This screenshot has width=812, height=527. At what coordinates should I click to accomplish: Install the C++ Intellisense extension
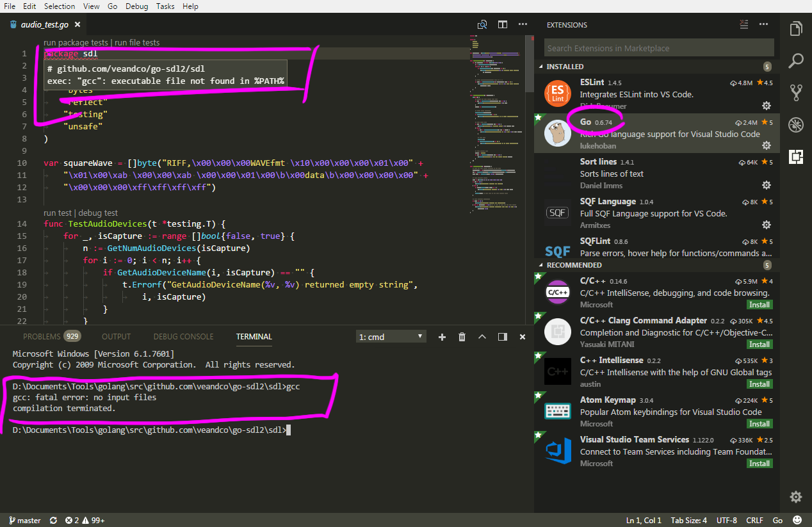click(x=759, y=384)
